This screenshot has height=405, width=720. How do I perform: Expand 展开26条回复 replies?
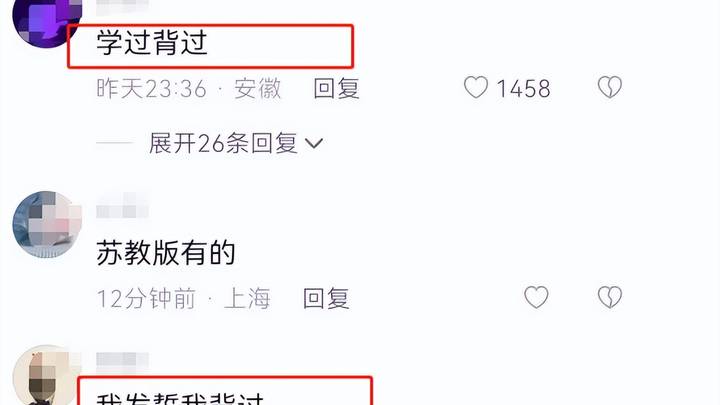coord(236,143)
